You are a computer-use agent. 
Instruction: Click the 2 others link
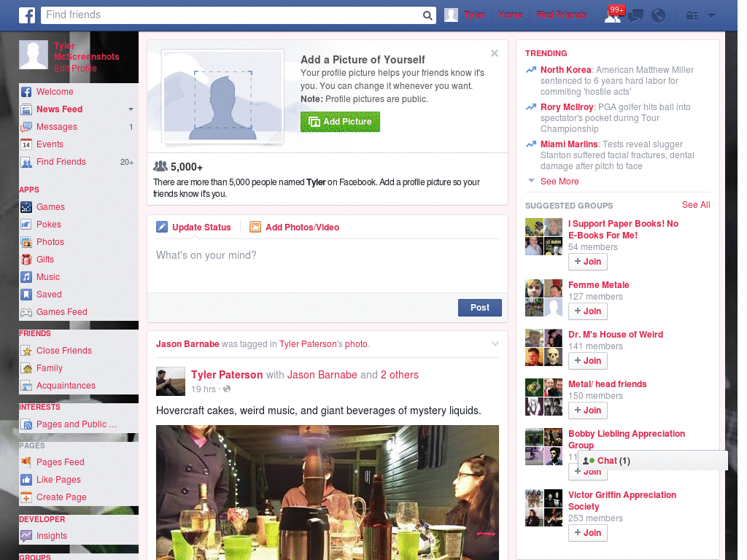point(399,376)
